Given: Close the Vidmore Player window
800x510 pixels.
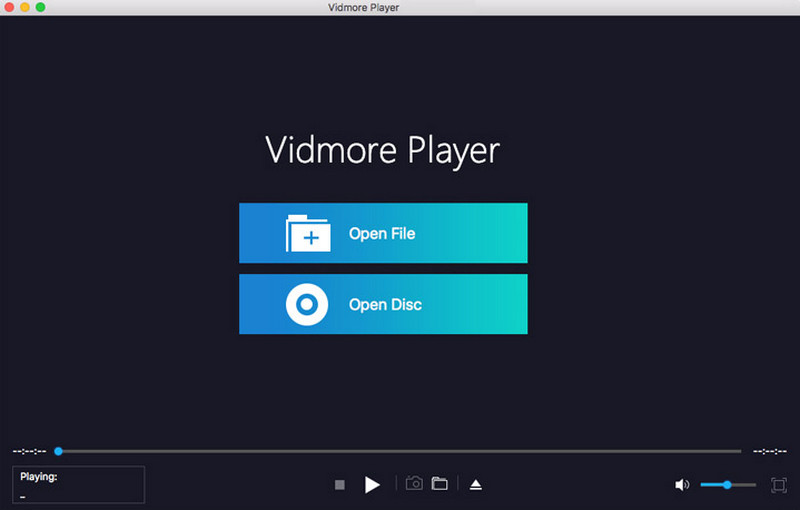Looking at the screenshot, I should click(9, 7).
